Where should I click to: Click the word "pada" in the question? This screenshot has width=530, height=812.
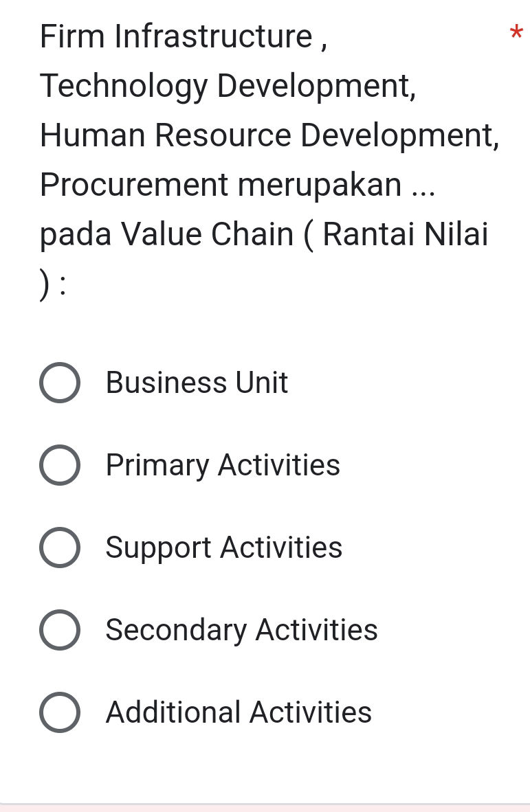pyautogui.click(x=76, y=235)
